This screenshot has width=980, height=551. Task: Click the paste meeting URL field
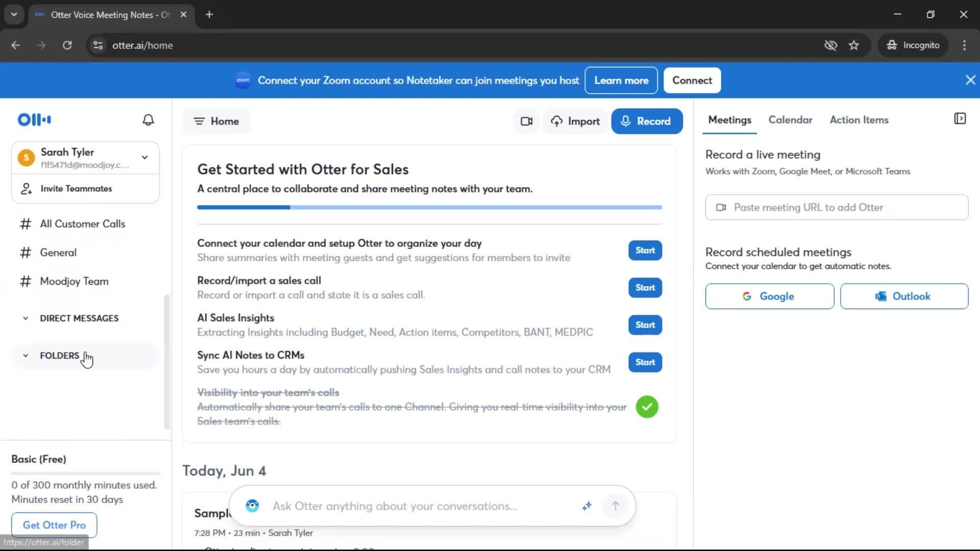pyautogui.click(x=837, y=207)
